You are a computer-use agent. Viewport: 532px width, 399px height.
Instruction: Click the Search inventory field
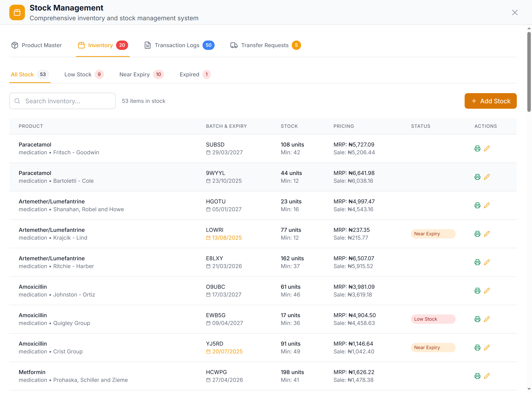(63, 101)
